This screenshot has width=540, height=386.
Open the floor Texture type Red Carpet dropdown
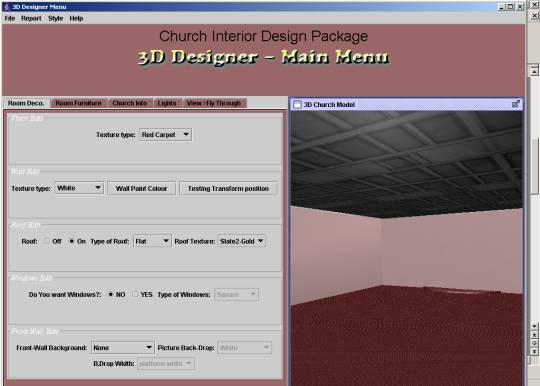click(166, 135)
